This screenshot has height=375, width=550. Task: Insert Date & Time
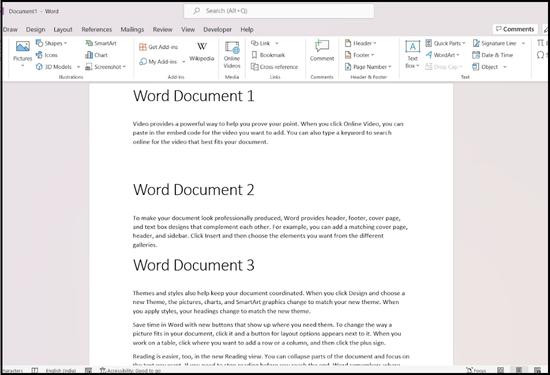(x=493, y=55)
